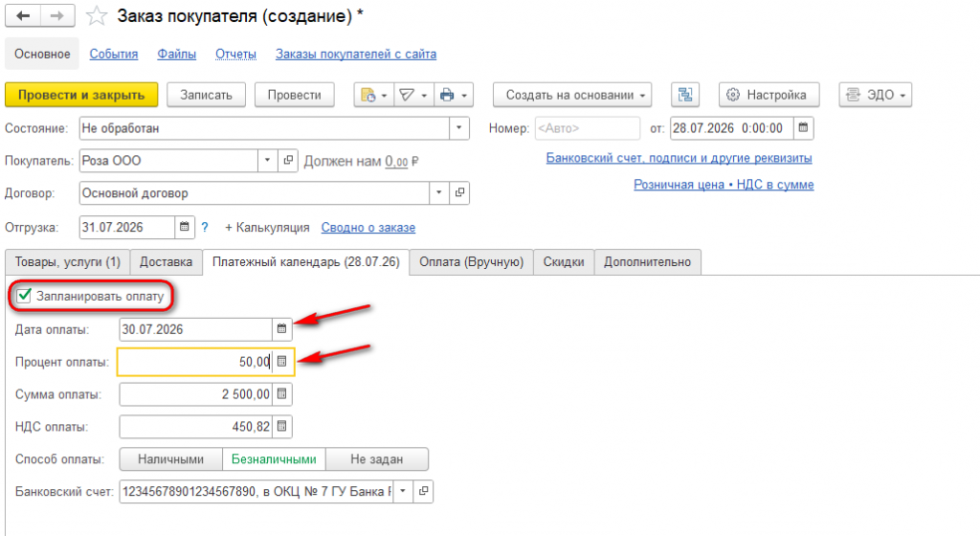Switch to the Основное section
Viewport: 980px width, 536px height.
coord(42,54)
